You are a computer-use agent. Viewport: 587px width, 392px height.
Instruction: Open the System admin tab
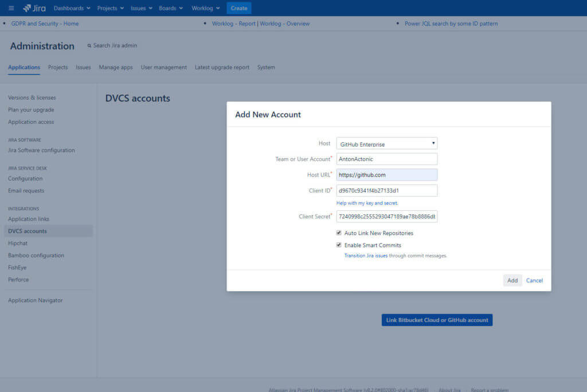click(x=266, y=68)
